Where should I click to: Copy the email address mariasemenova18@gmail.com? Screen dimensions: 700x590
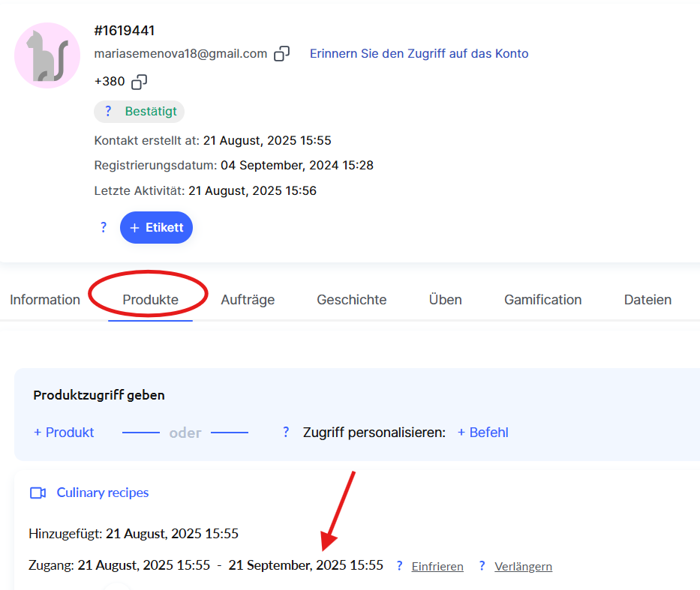click(x=281, y=53)
